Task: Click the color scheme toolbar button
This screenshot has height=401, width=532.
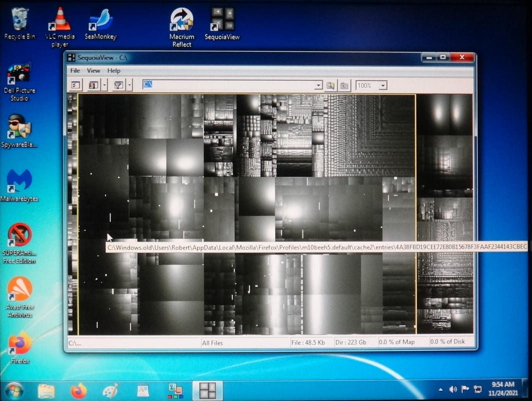Action: [x=93, y=85]
